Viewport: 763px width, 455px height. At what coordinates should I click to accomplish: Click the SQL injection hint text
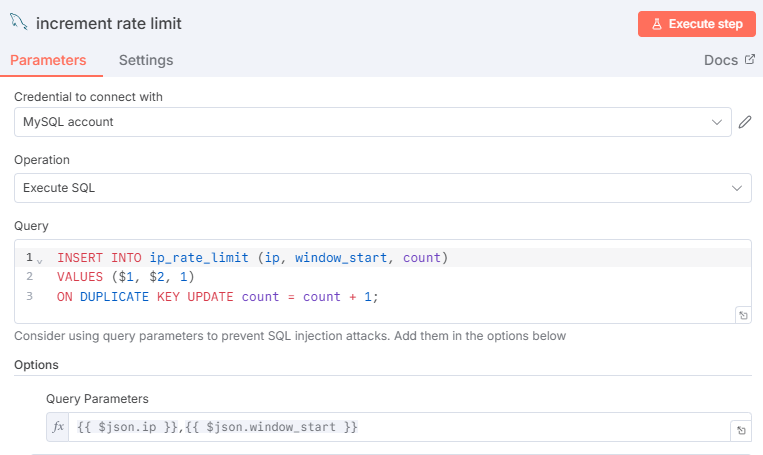[290, 336]
